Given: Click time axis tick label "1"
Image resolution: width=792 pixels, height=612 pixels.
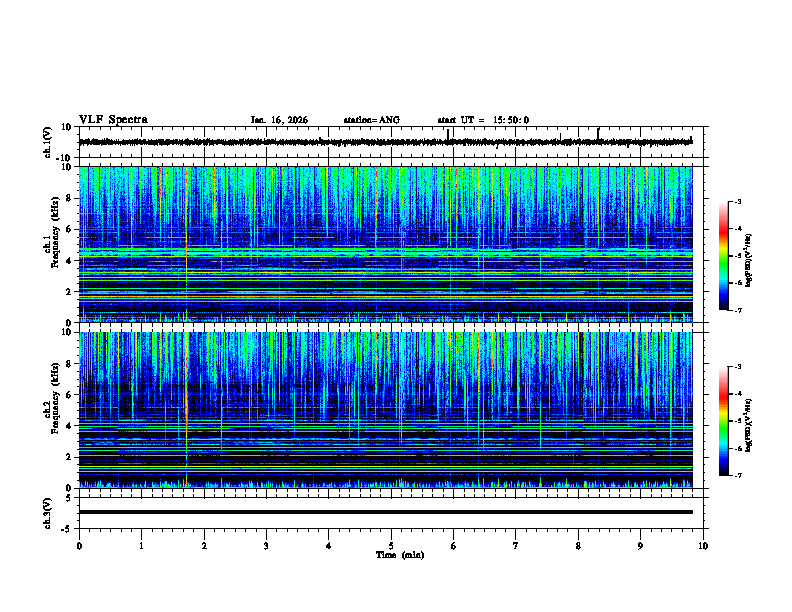Looking at the screenshot, I should tap(141, 545).
